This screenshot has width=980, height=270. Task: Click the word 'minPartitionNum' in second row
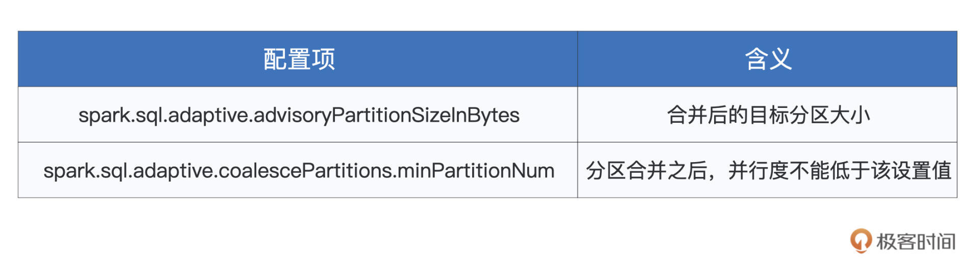476,170
